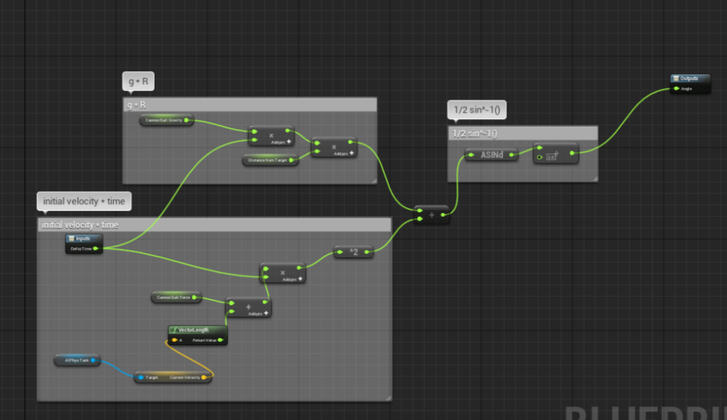This screenshot has height=420, width=727.
Task: Select the Cannon Ball Gravity variable node
Action: tap(166, 120)
